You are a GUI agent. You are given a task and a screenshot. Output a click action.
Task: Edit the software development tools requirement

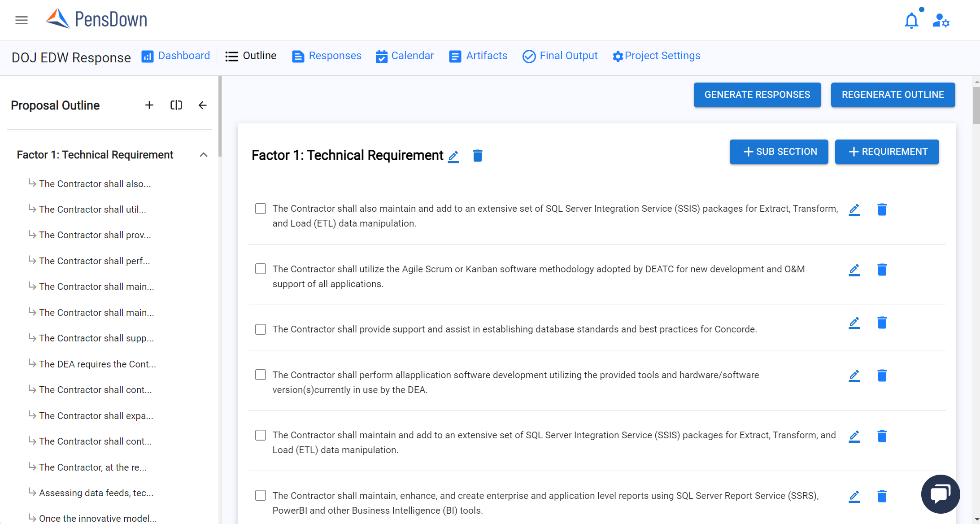point(854,376)
